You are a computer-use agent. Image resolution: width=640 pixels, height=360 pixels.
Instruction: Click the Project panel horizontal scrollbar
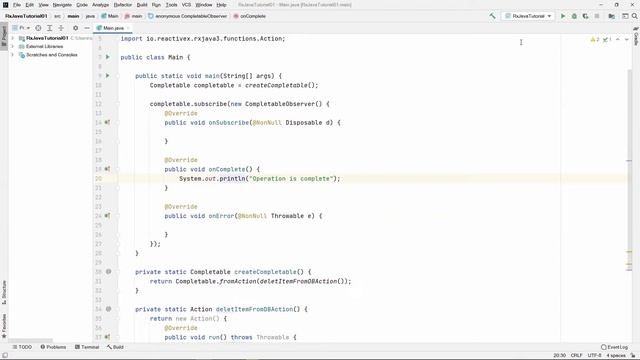(x=31, y=340)
